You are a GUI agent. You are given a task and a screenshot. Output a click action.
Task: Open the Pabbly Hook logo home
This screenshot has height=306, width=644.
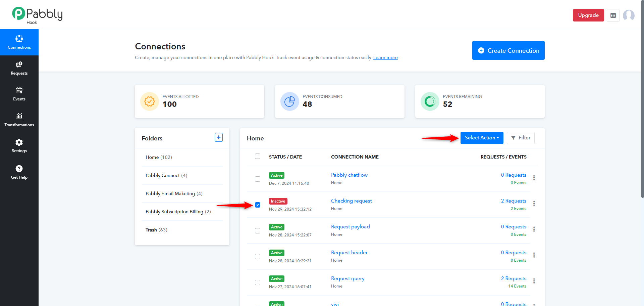(37, 15)
